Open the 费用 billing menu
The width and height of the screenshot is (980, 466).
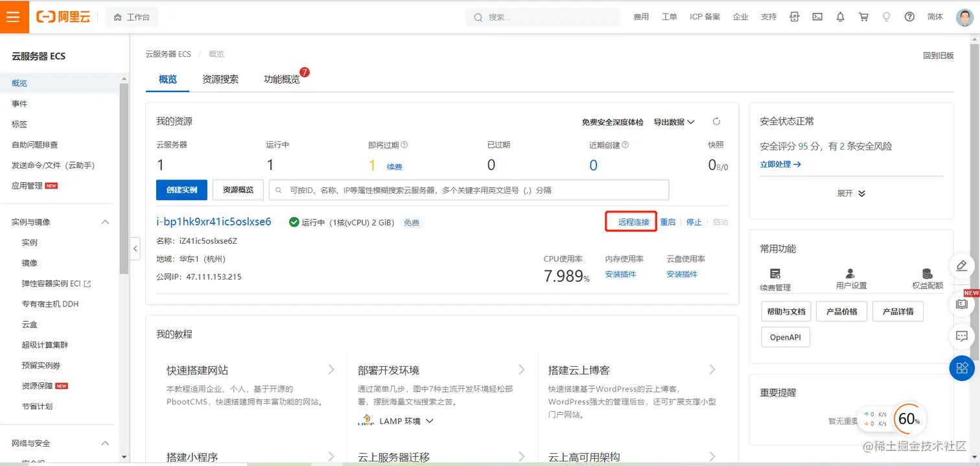(x=641, y=17)
